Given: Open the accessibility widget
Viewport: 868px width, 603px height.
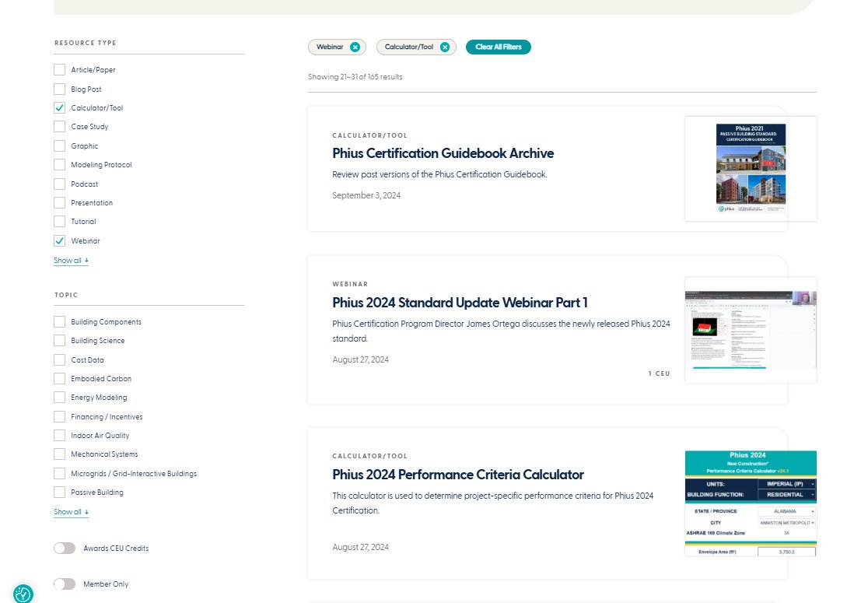Looking at the screenshot, I should click(x=23, y=594).
